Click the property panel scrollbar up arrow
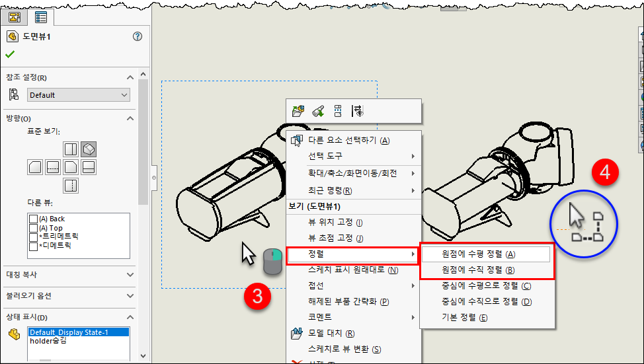This screenshot has width=644, height=364. (143, 74)
